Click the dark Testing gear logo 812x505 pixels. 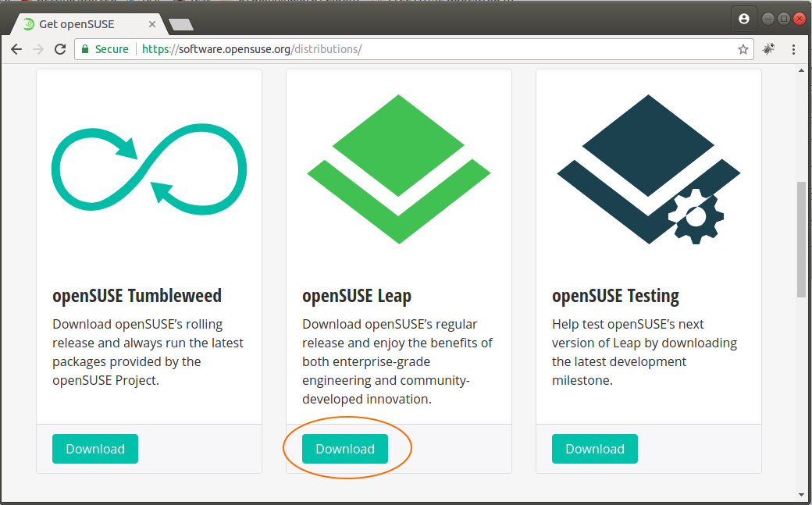[x=648, y=169]
